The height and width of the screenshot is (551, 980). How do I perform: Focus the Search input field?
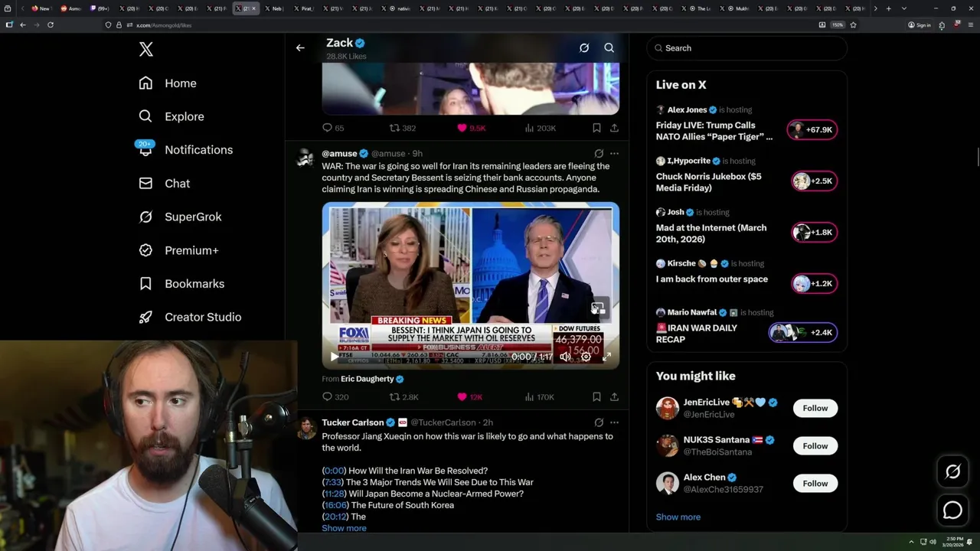click(x=746, y=47)
